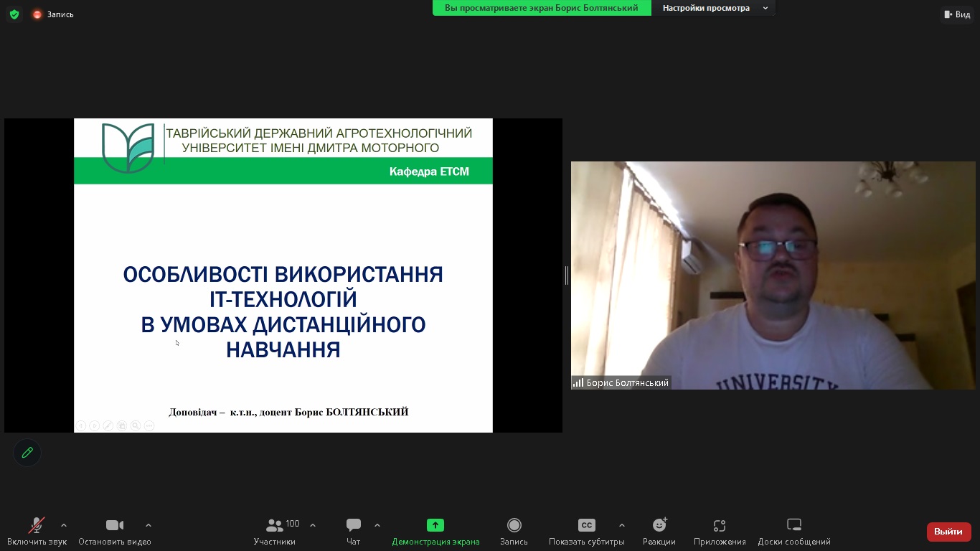This screenshot has height=551, width=980.
Task: Click the Борис Болтянський name label on video
Action: [628, 383]
